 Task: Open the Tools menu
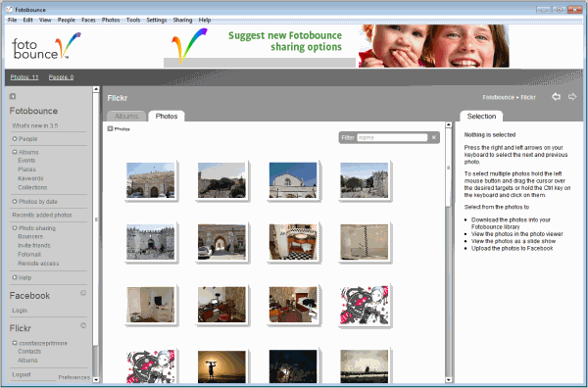[x=133, y=20]
